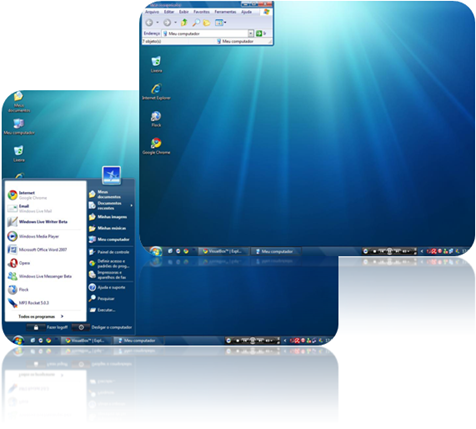The height and width of the screenshot is (429, 476).
Task: Expand Todos os programas in Start menu
Action: pos(41,317)
